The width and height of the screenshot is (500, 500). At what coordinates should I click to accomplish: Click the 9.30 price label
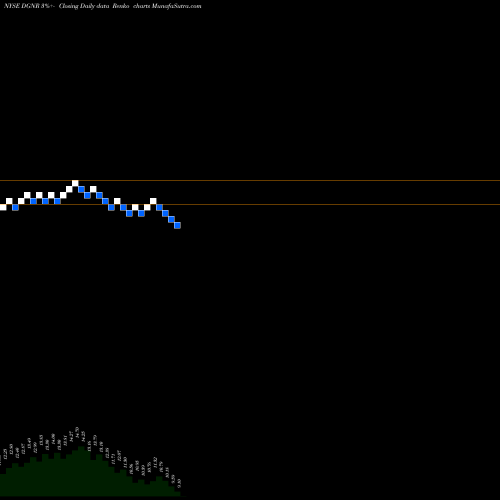pyautogui.click(x=179, y=483)
